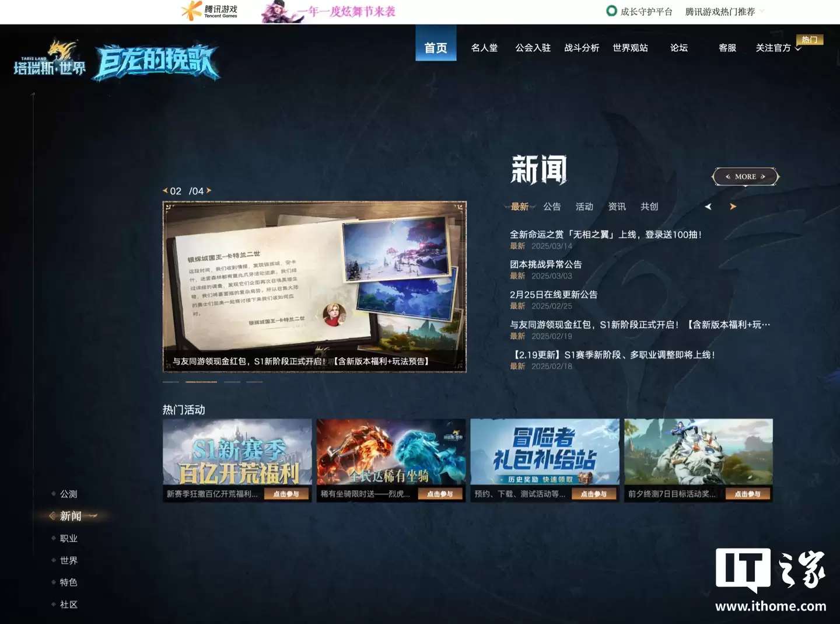
Task: Click the IT之家 watermark logo
Action: coord(770,578)
